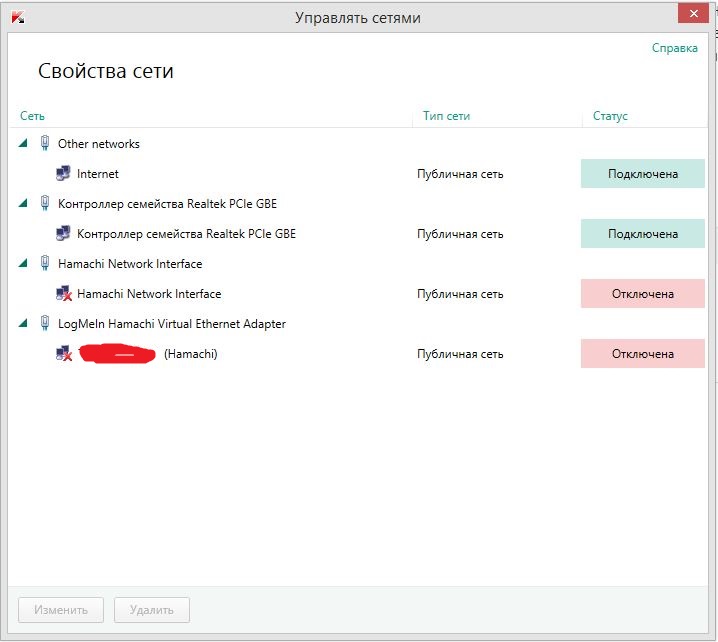Click Публичная сеть for Hamachi Network Interface

coord(460,294)
